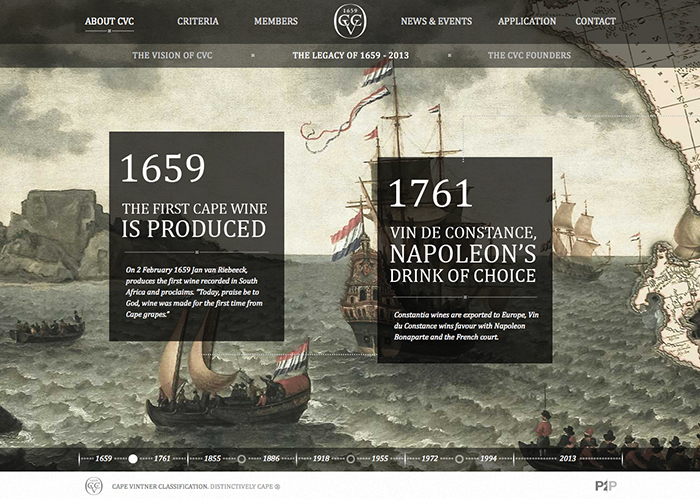Screen dimensions: 700x500
Task: Open News & Events section
Action: pyautogui.click(x=436, y=21)
